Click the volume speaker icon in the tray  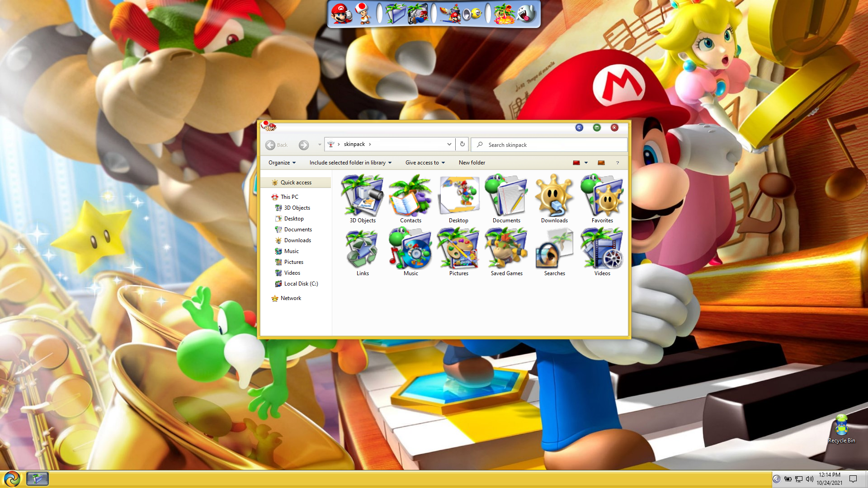click(x=809, y=479)
